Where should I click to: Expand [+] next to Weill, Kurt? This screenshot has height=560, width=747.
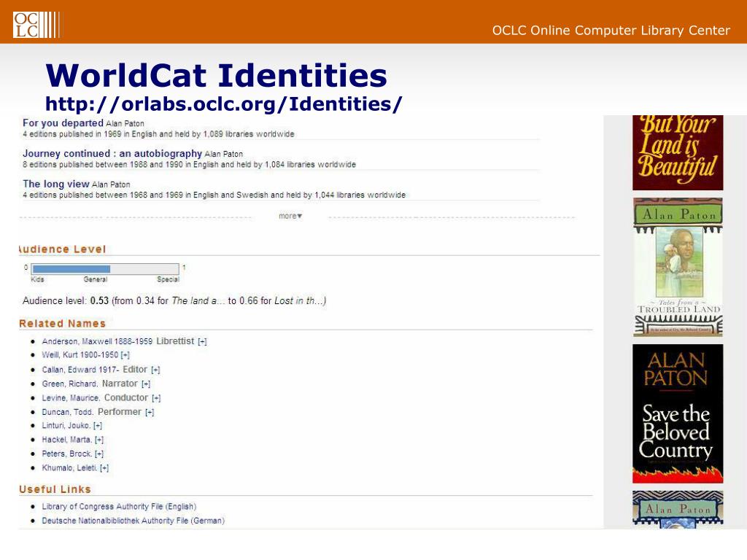click(x=125, y=355)
